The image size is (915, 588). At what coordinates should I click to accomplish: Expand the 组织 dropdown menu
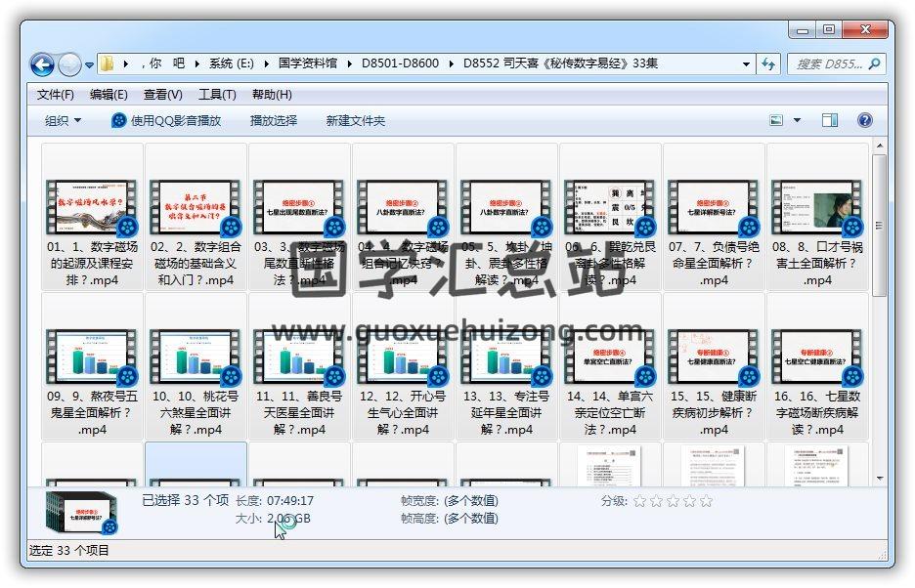[x=63, y=120]
